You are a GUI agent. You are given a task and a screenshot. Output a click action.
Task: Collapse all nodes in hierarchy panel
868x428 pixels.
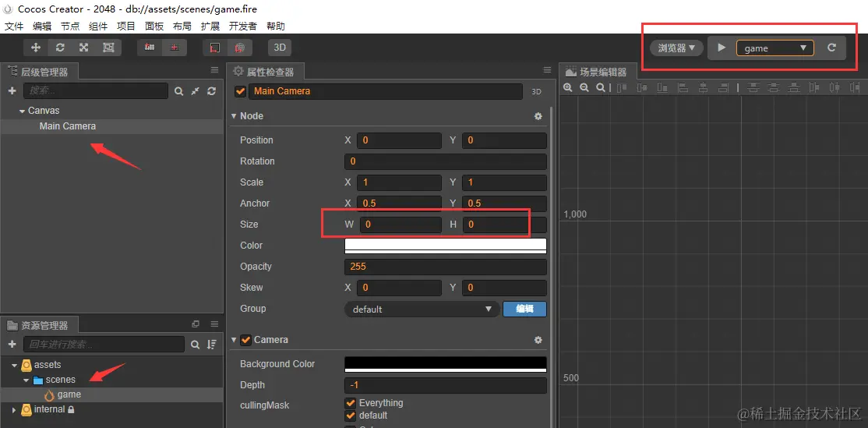195,90
